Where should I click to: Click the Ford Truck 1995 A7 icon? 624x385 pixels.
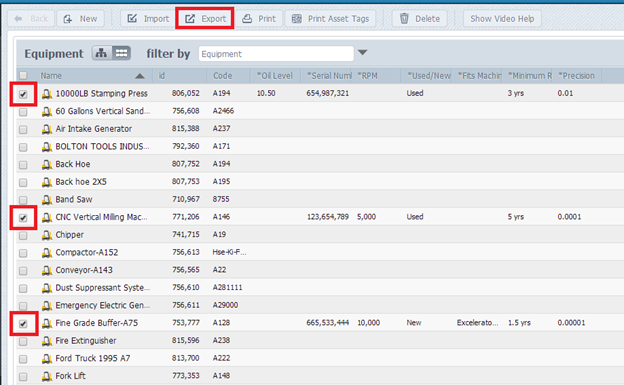(x=47, y=358)
